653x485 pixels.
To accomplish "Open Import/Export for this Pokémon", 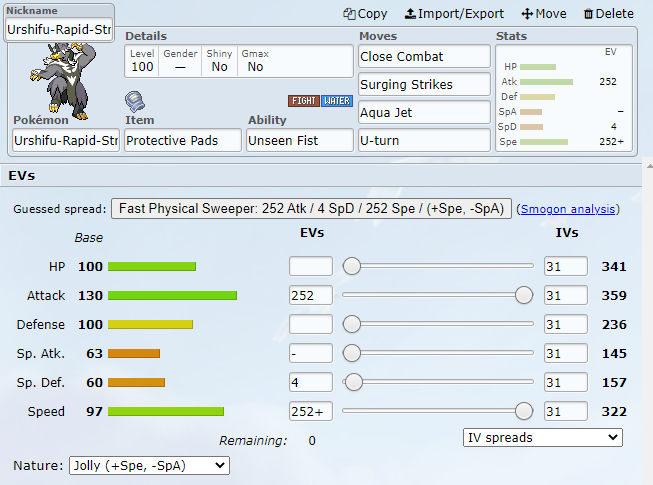I will (454, 14).
